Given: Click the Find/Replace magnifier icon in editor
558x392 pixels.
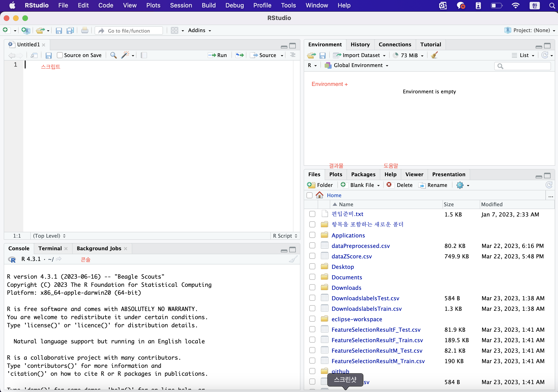Looking at the screenshot, I should [113, 55].
